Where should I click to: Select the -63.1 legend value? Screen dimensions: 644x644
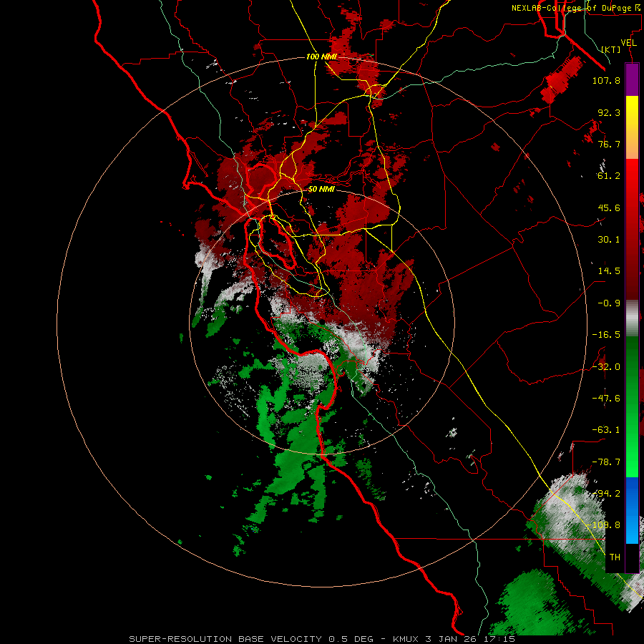[606, 430]
